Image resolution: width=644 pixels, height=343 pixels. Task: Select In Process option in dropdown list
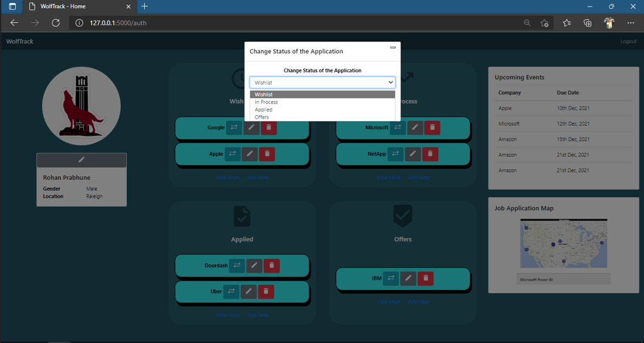[x=323, y=102]
